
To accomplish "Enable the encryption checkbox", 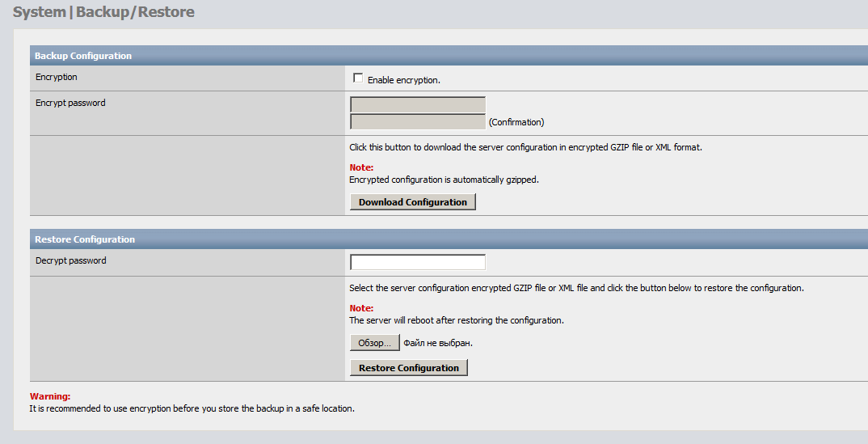I will pos(358,78).
